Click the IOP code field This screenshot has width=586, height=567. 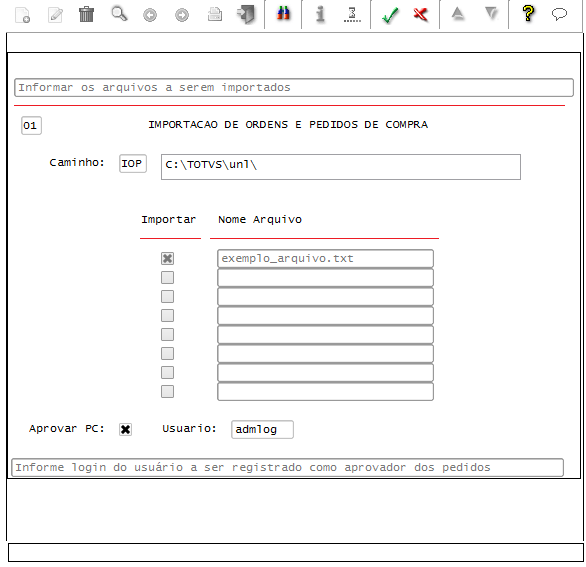pyautogui.click(x=133, y=164)
